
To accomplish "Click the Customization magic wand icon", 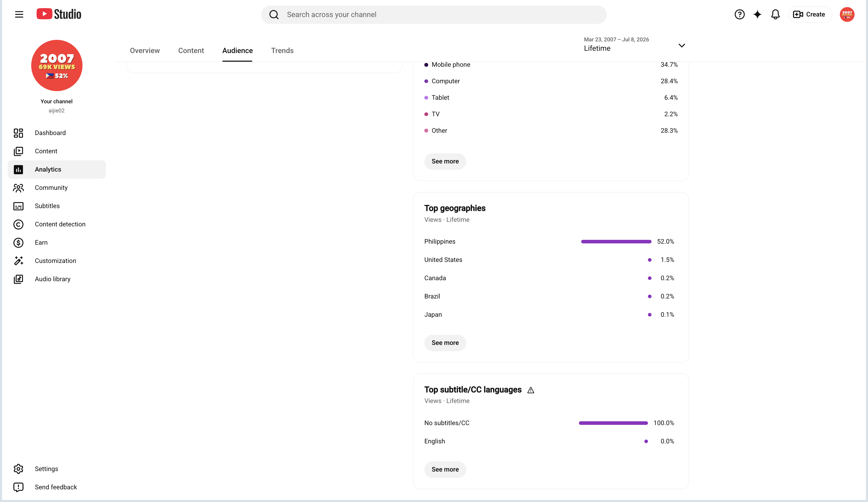I will click(18, 261).
